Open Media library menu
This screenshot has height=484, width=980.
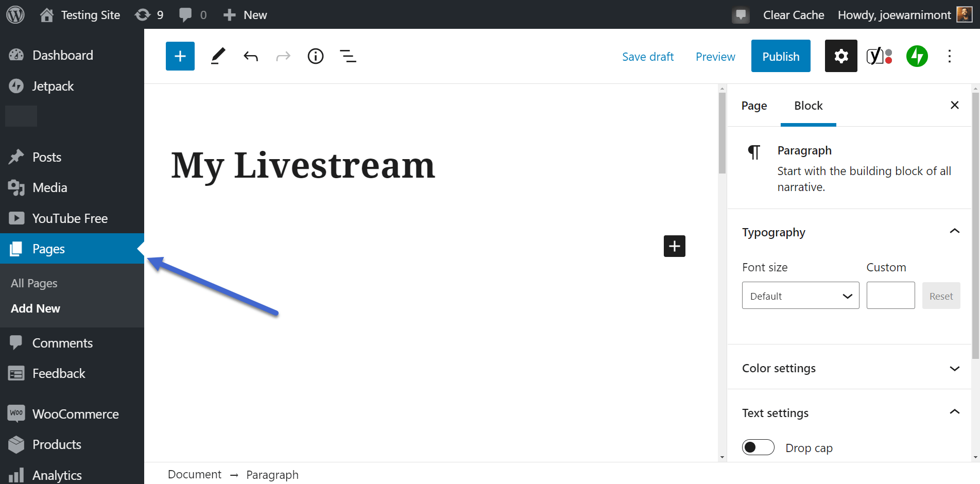[x=72, y=187]
